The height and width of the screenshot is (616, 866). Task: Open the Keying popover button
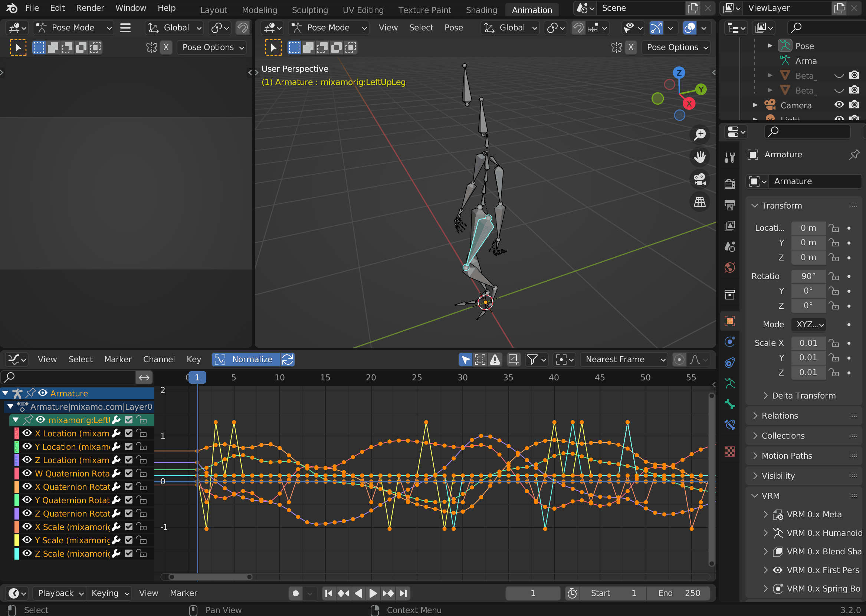coord(109,593)
